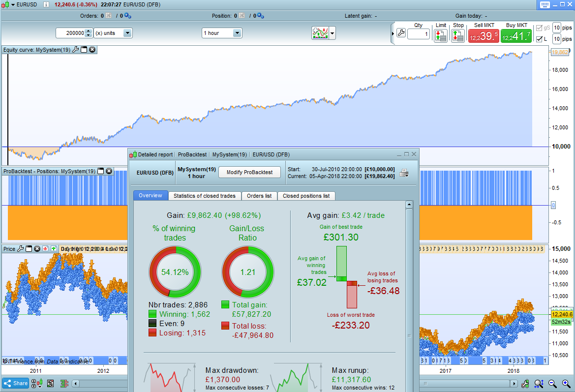This screenshot has width=575, height=392.
Task: Click the indicators and trading systems icon
Action: [x=320, y=33]
